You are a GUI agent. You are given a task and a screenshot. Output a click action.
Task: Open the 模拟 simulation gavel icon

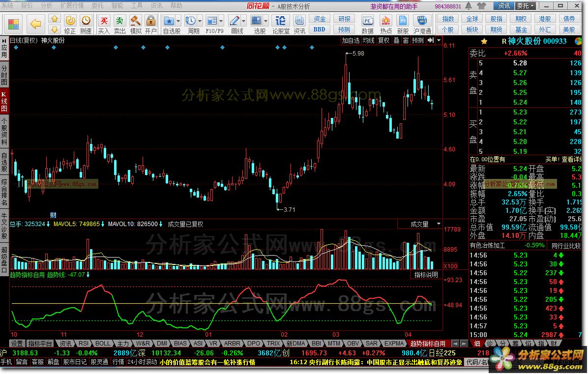[x=135, y=25]
